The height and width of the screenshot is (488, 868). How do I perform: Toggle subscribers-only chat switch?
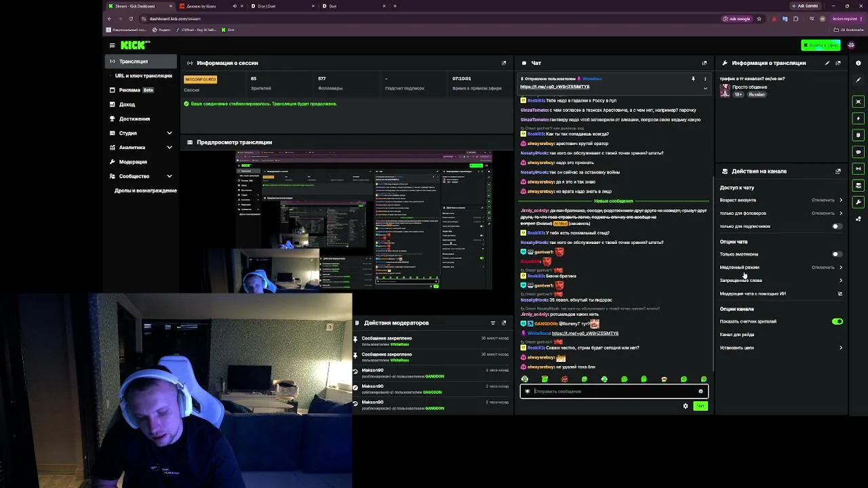[x=837, y=226]
